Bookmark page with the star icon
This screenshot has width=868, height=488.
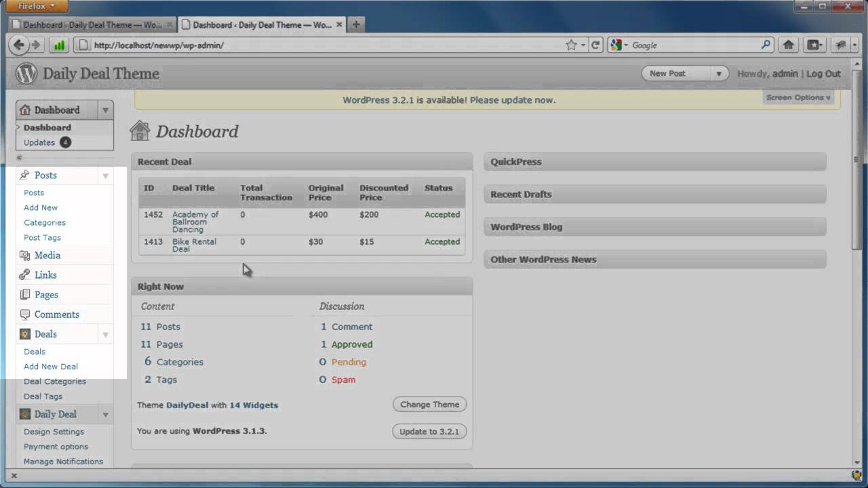pos(572,45)
